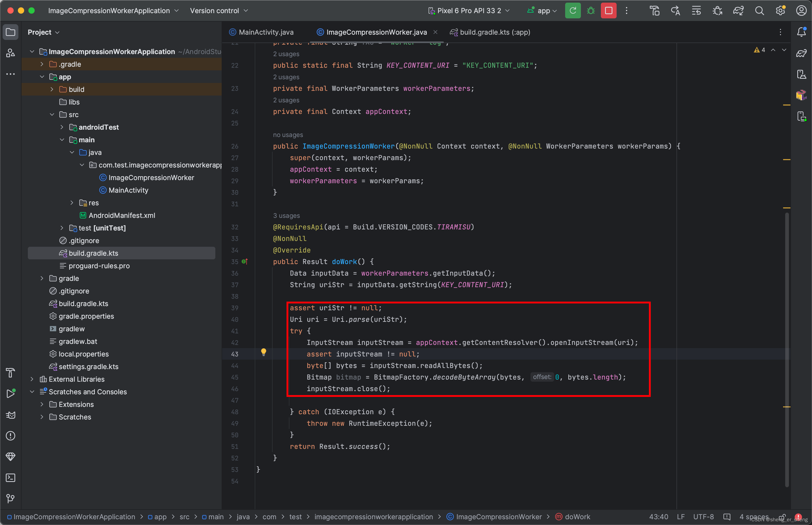Open the Version control dropdown menu
Image resolution: width=812 pixels, height=525 pixels.
coord(218,10)
